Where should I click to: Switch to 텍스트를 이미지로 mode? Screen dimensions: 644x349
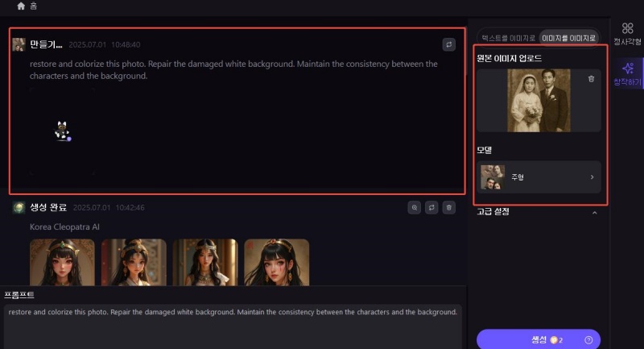tap(507, 38)
